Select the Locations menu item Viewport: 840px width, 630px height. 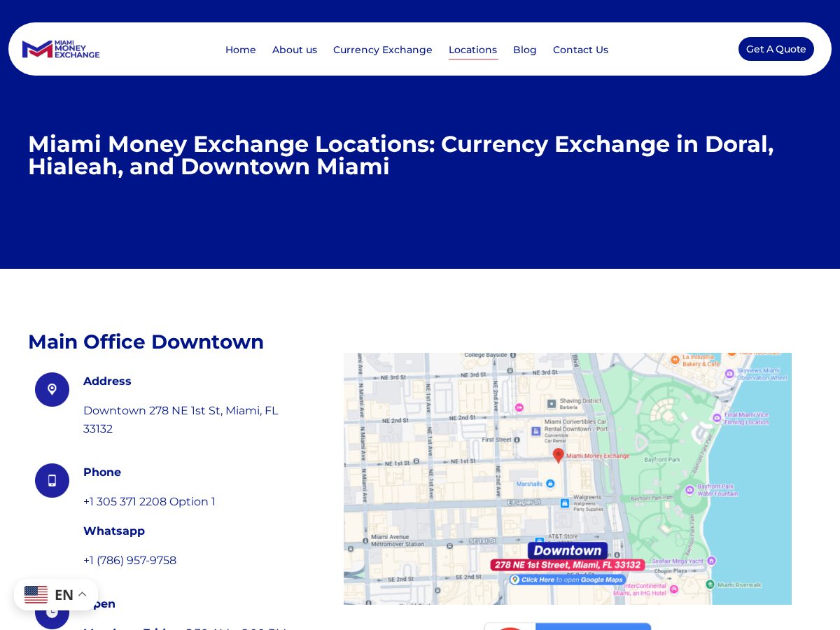(x=473, y=50)
